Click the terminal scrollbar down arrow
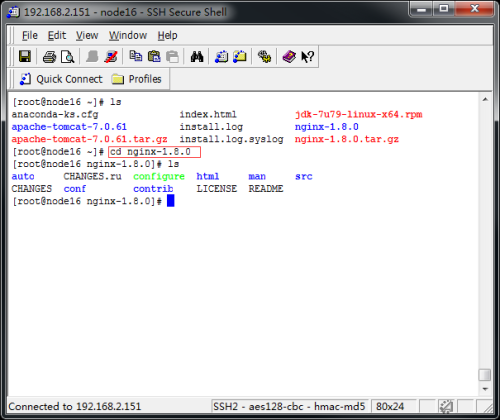 coord(485,389)
